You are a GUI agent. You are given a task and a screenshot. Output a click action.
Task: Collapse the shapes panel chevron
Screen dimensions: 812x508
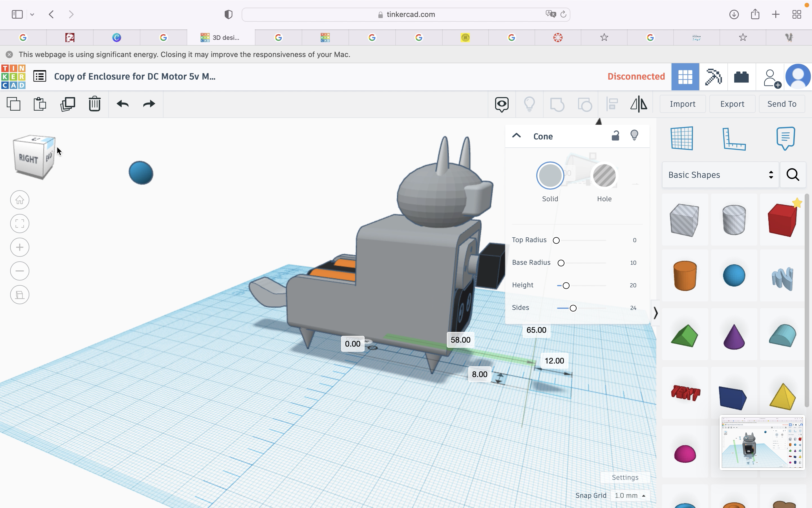click(x=655, y=313)
